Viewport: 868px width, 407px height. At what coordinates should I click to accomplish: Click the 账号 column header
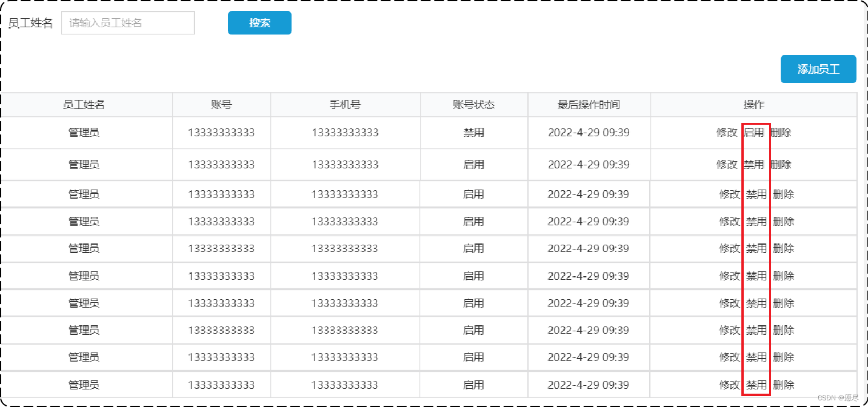221,105
